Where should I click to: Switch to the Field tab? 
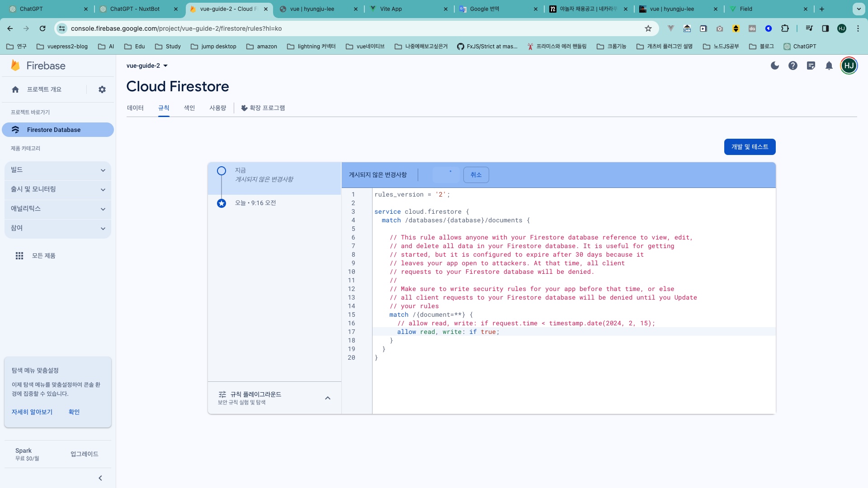(x=769, y=9)
